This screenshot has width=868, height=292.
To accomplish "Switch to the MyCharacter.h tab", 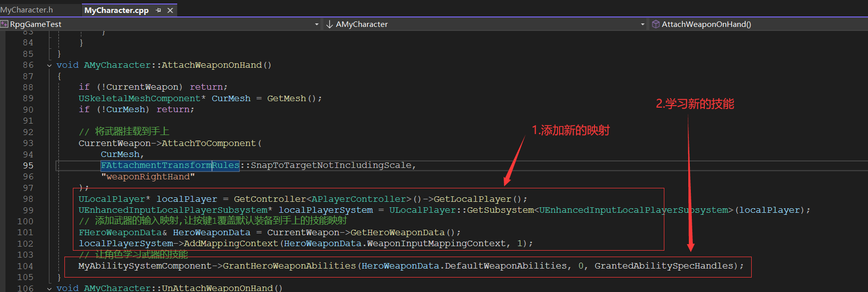I will pos(26,10).
